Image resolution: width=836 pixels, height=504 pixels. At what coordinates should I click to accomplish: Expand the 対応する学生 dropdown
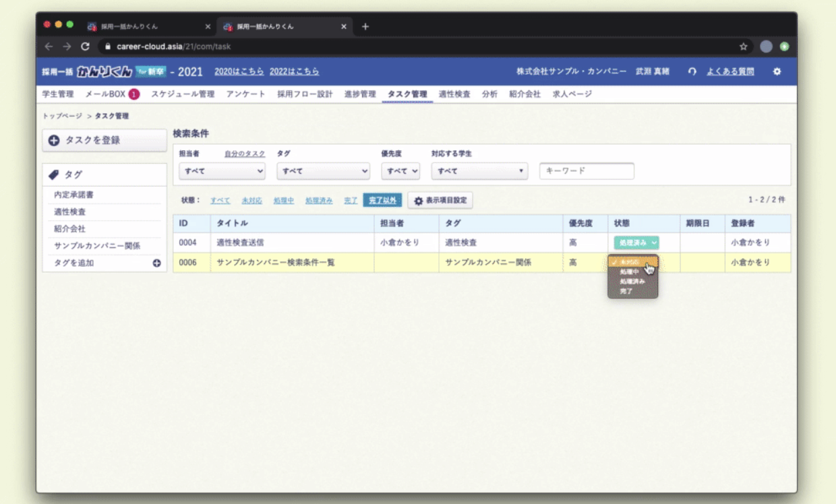click(479, 171)
